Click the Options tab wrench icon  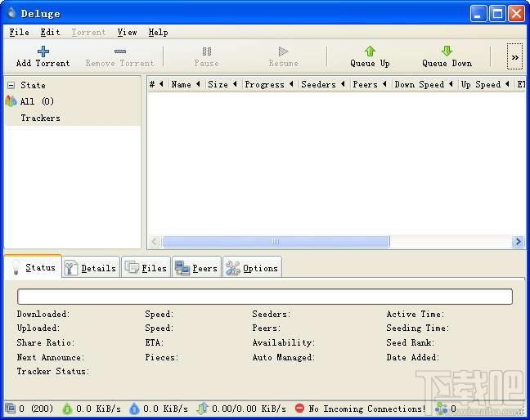point(232,268)
